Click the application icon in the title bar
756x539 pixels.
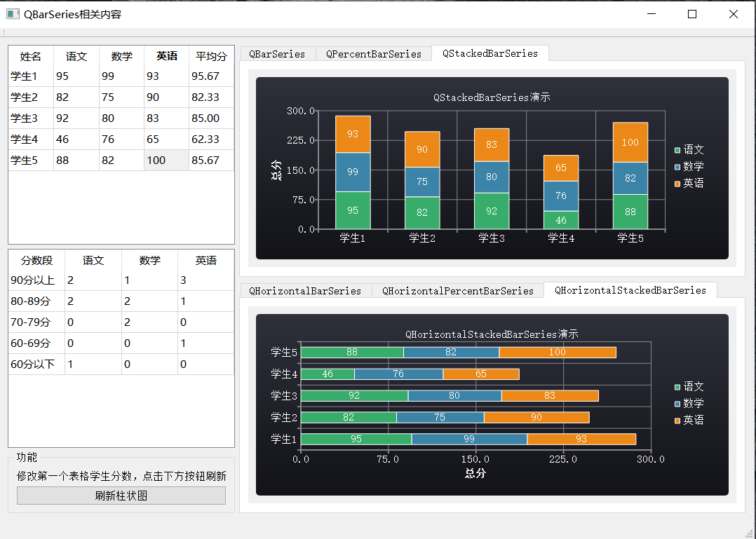12,13
